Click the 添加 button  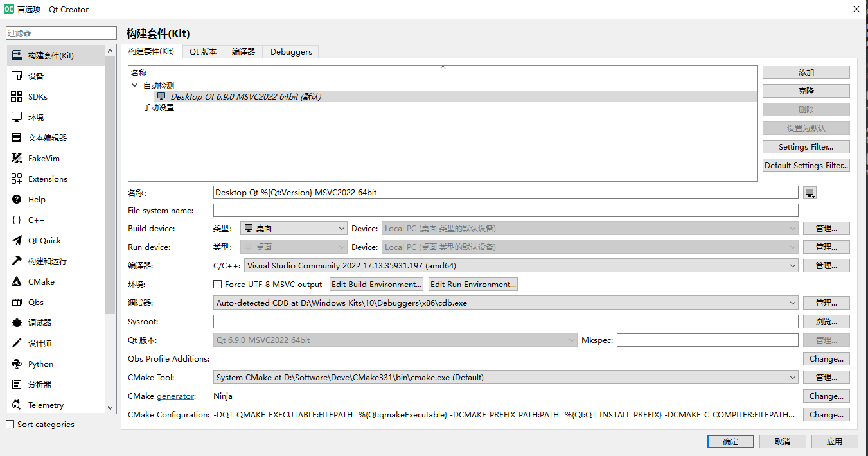click(x=806, y=73)
